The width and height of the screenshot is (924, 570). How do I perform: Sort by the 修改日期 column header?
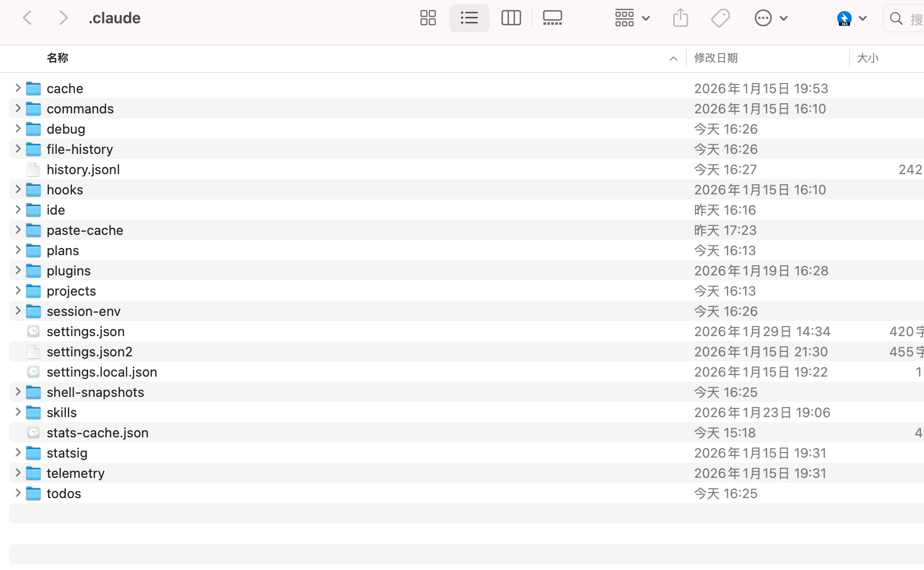click(x=715, y=58)
